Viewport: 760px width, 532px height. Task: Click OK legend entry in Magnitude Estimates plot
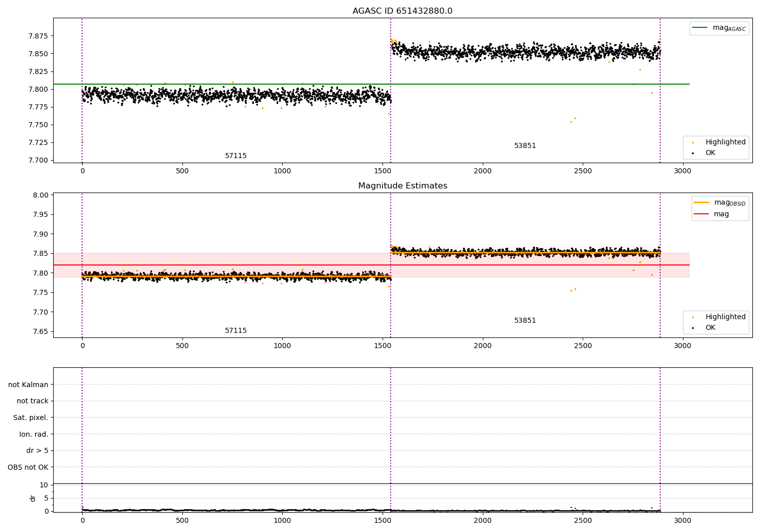(710, 327)
